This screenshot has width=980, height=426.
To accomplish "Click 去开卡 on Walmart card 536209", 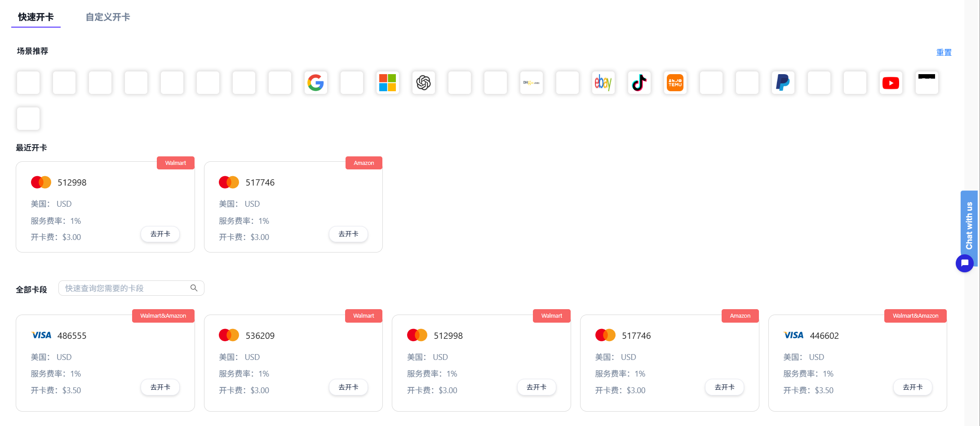I will point(348,387).
